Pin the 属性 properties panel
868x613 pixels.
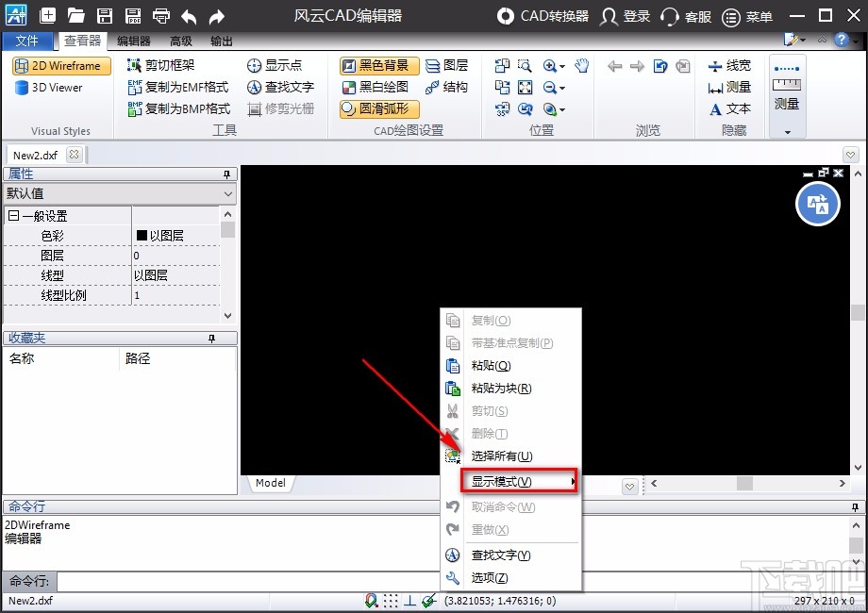pos(226,174)
